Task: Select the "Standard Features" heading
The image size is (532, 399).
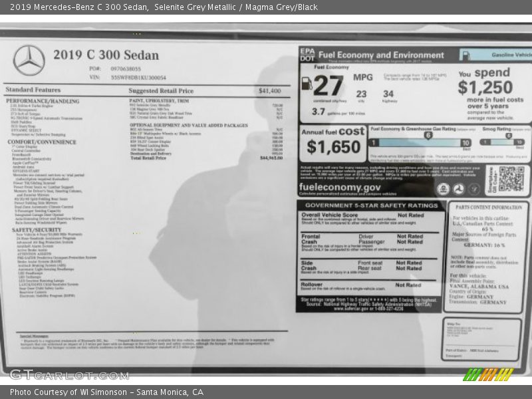Action: pyautogui.click(x=33, y=90)
